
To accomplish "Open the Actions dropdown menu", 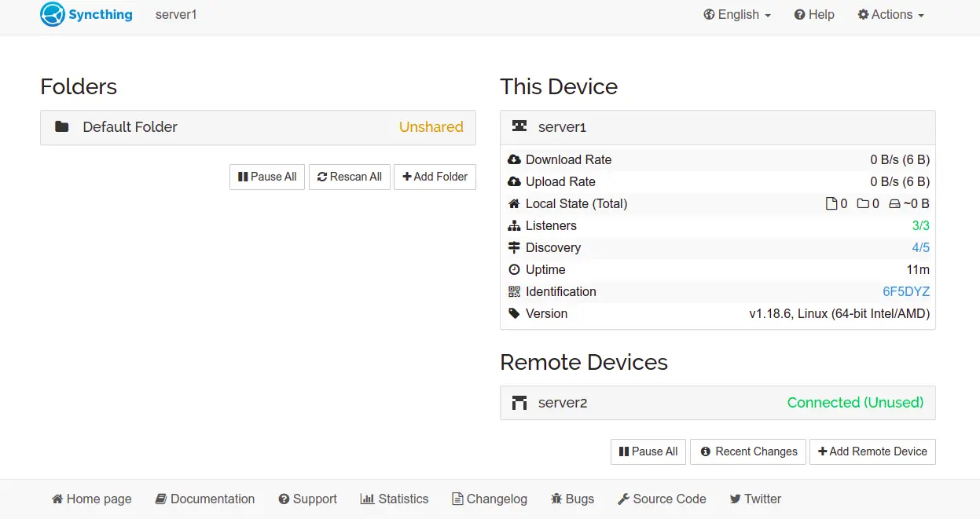I will [x=890, y=14].
